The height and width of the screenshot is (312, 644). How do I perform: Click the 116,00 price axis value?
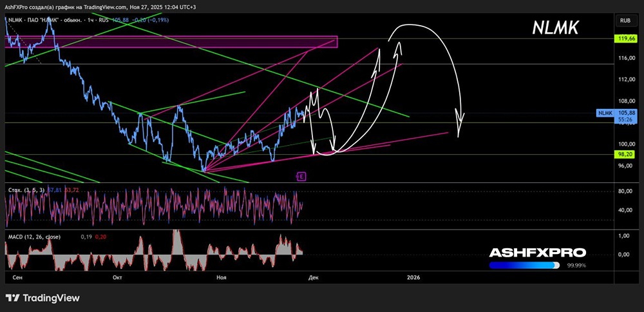pos(627,59)
